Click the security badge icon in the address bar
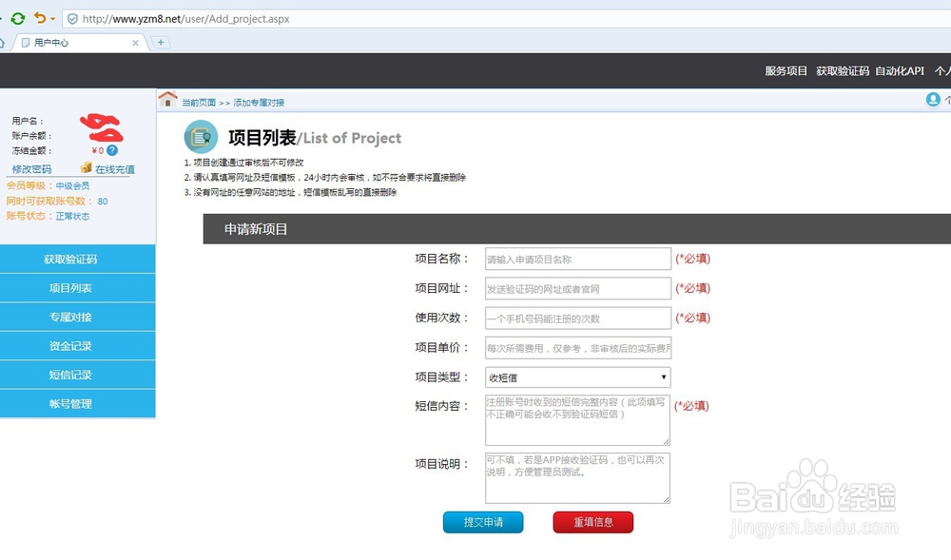This screenshot has height=560, width=951. [x=72, y=17]
